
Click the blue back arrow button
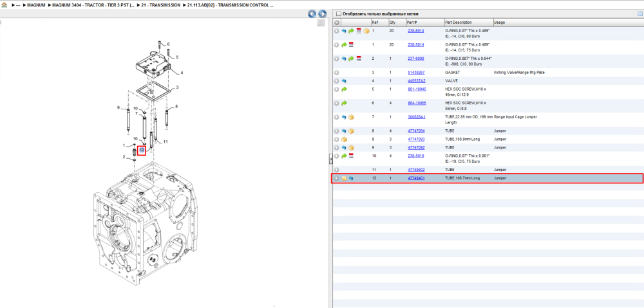coord(312,14)
